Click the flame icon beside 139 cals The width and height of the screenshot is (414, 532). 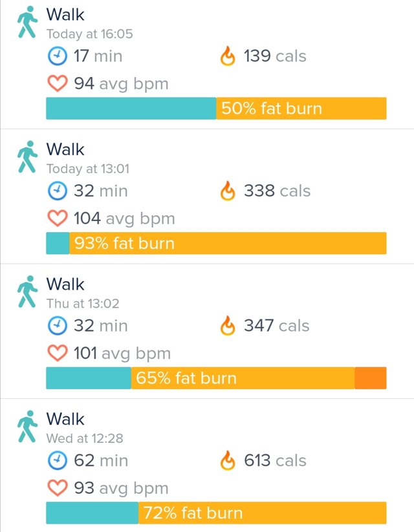coord(228,56)
